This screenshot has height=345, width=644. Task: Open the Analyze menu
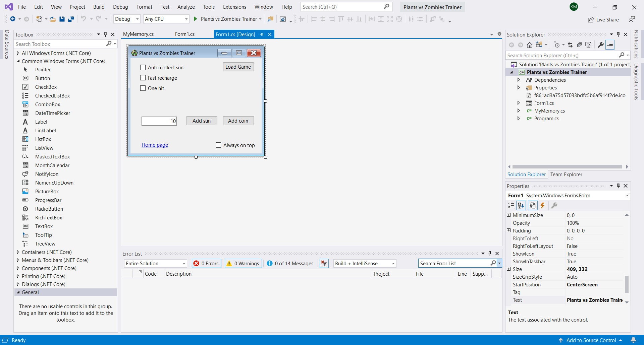coord(186,7)
